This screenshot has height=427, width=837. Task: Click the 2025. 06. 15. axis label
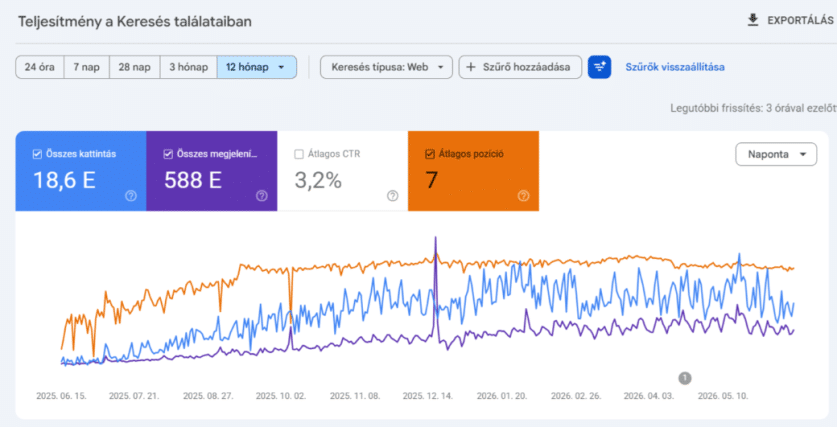point(61,396)
